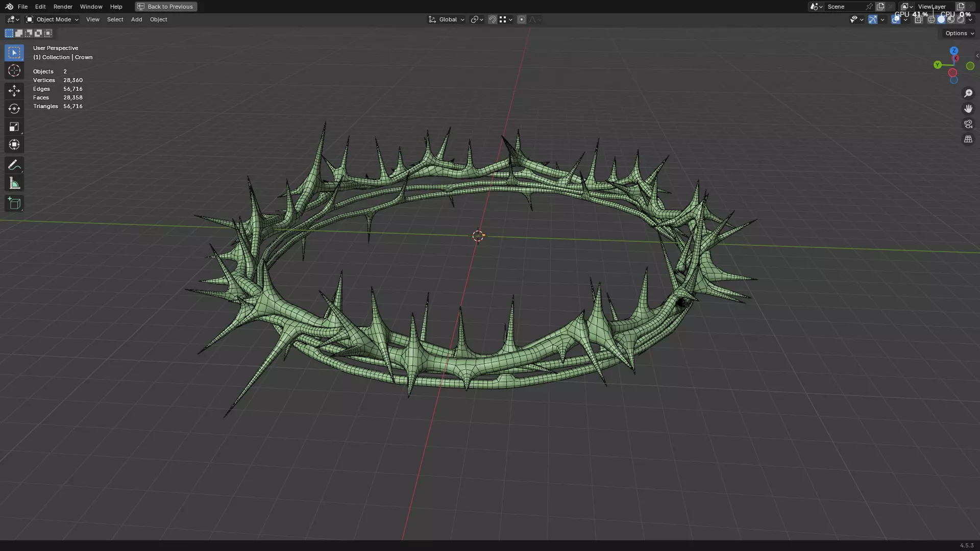
Task: Open the viewport Add menu
Action: click(136, 19)
